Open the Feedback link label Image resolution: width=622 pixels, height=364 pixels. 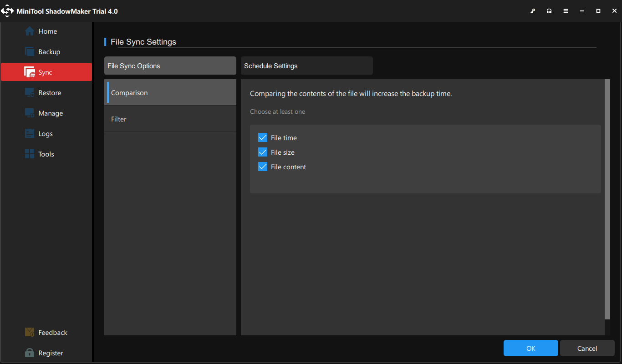[x=53, y=333]
